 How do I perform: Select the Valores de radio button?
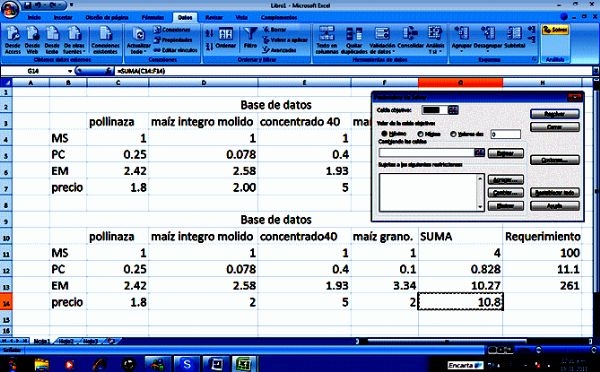pyautogui.click(x=453, y=134)
